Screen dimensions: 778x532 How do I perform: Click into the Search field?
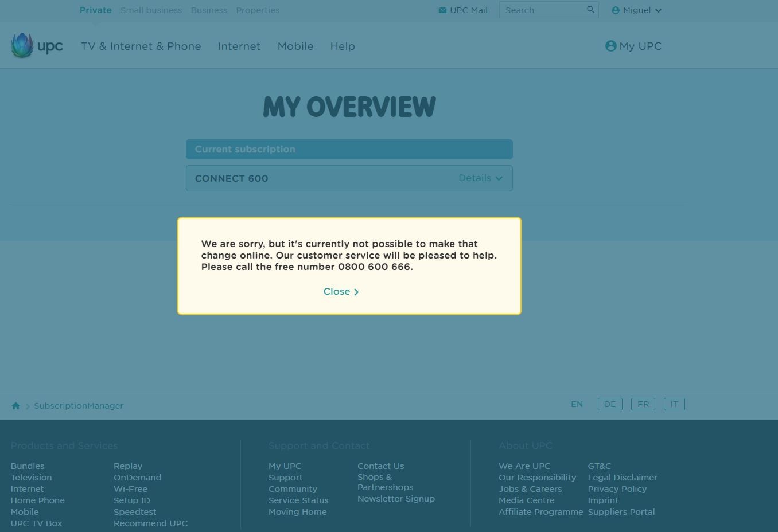[541, 10]
